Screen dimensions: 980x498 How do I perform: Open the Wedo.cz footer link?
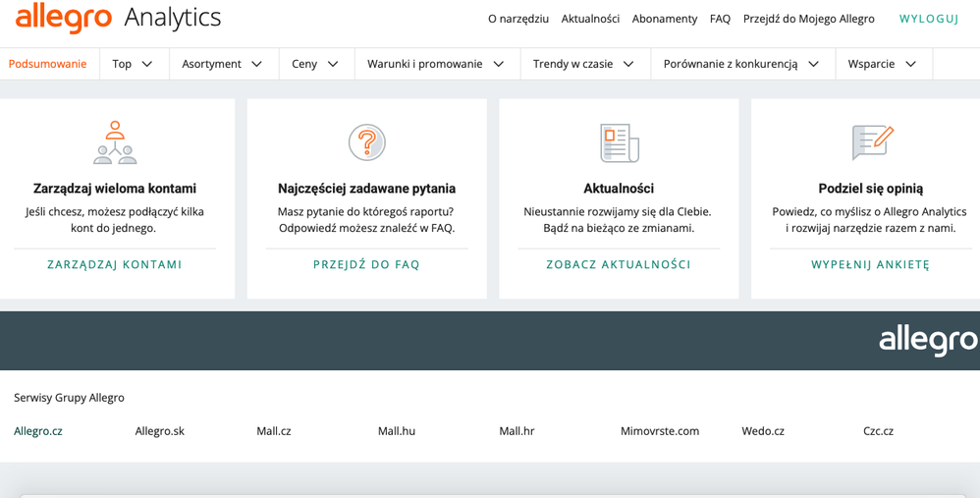tap(763, 431)
